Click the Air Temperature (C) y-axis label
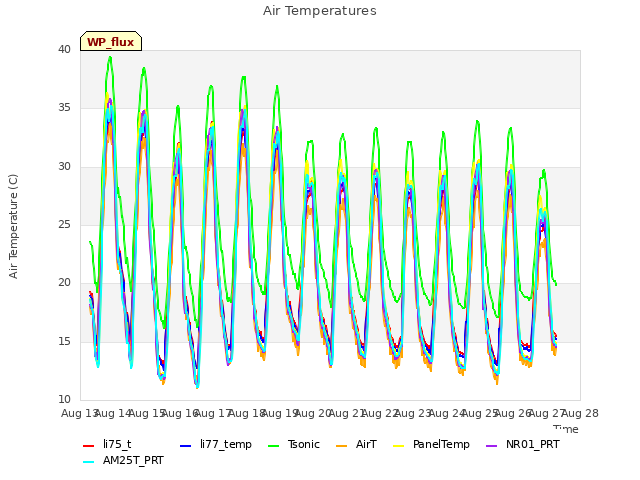 [x=13, y=227]
